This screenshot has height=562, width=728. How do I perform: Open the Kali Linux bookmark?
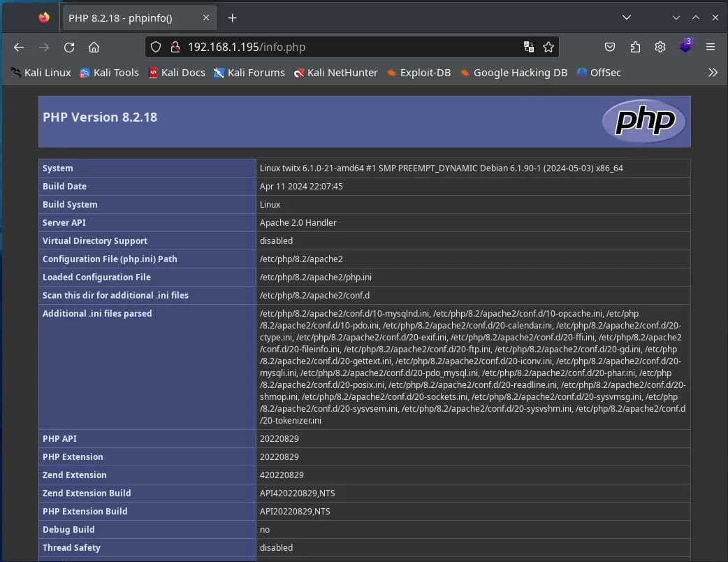coord(41,73)
